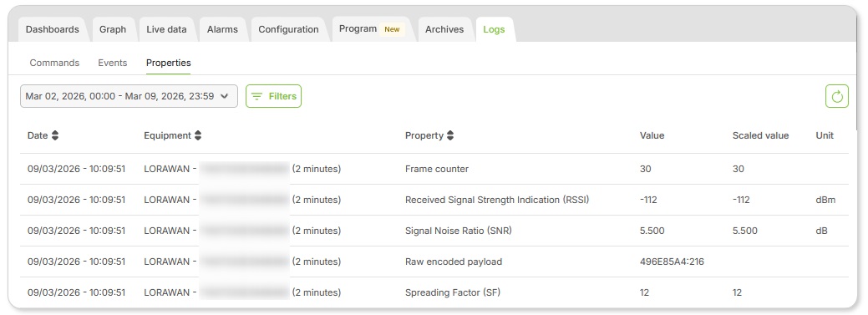The height and width of the screenshot is (315, 868).
Task: Select the Properties sub-tab
Action: pos(168,63)
